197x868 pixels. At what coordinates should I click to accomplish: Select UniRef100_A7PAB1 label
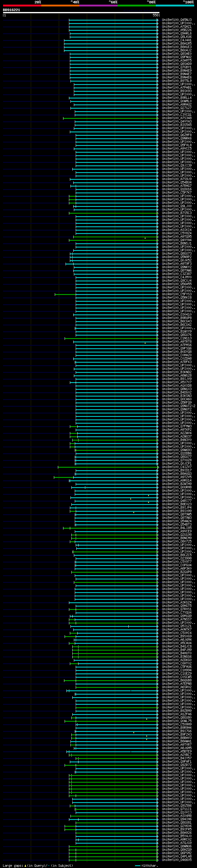click(177, 88)
